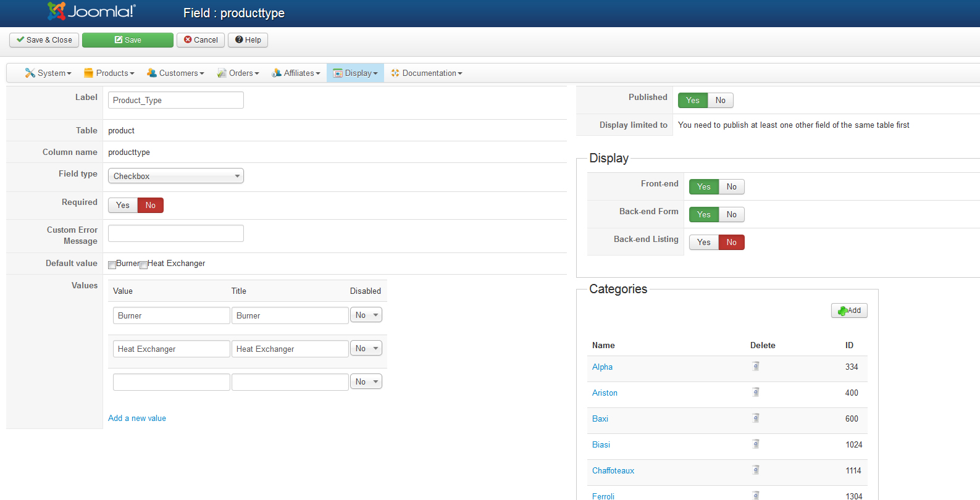The width and height of the screenshot is (980, 500).
Task: Add a new category with Add button
Action: tap(849, 310)
